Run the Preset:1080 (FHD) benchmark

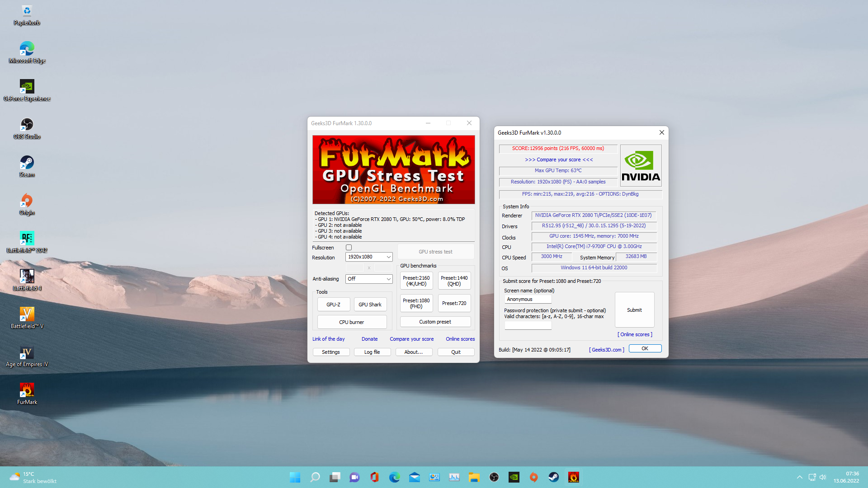pos(416,303)
